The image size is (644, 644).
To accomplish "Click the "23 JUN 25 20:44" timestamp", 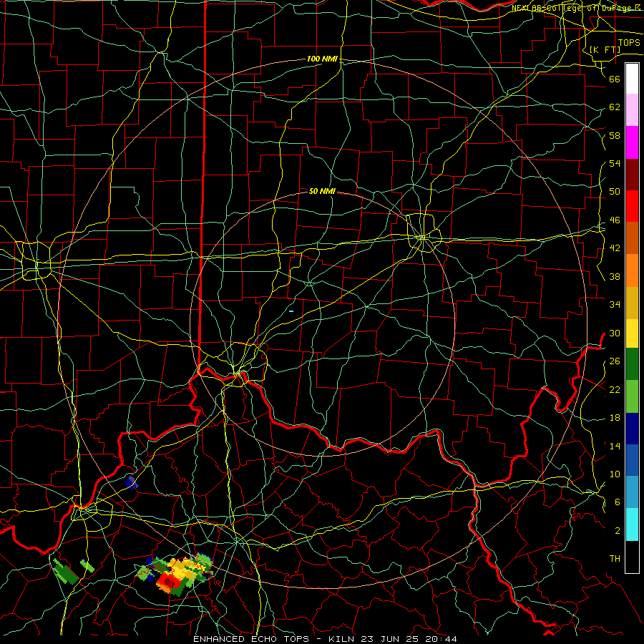I will [409, 639].
